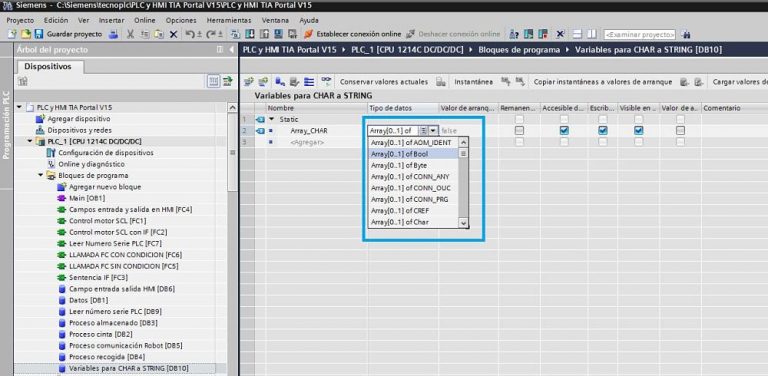Viewport: 768px width, 376px height.
Task: Open the Edición menu
Action: click(56, 21)
